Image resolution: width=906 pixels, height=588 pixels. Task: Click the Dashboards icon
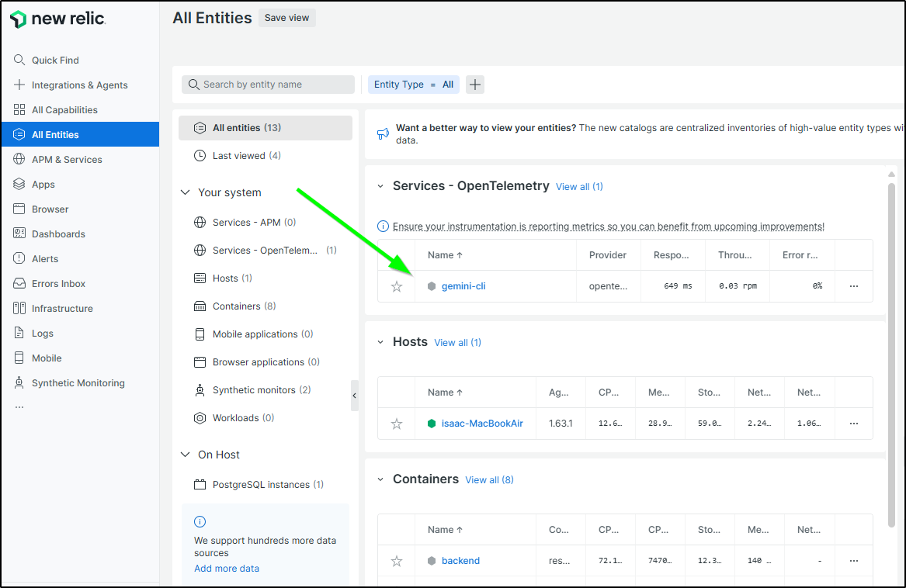click(19, 233)
